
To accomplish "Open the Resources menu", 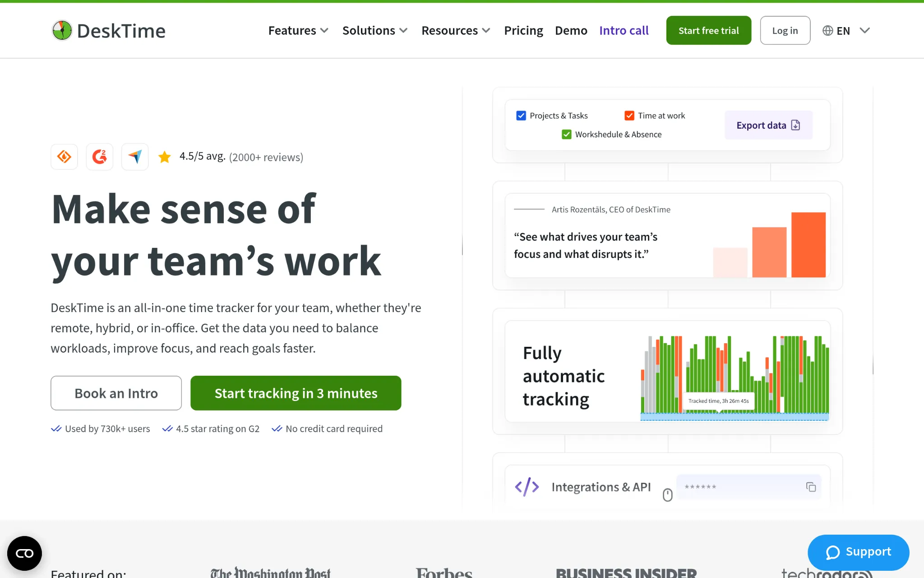I will tap(456, 30).
